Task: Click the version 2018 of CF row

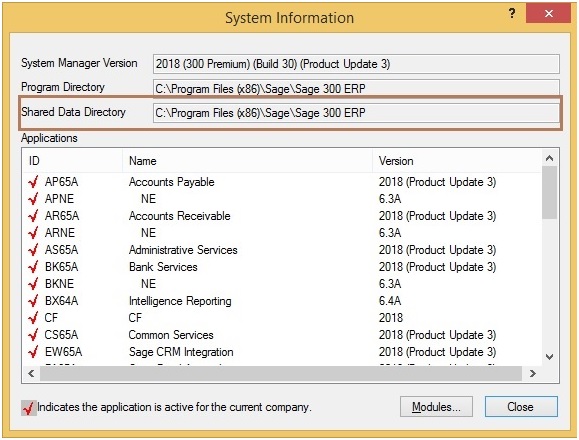Action: point(391,317)
